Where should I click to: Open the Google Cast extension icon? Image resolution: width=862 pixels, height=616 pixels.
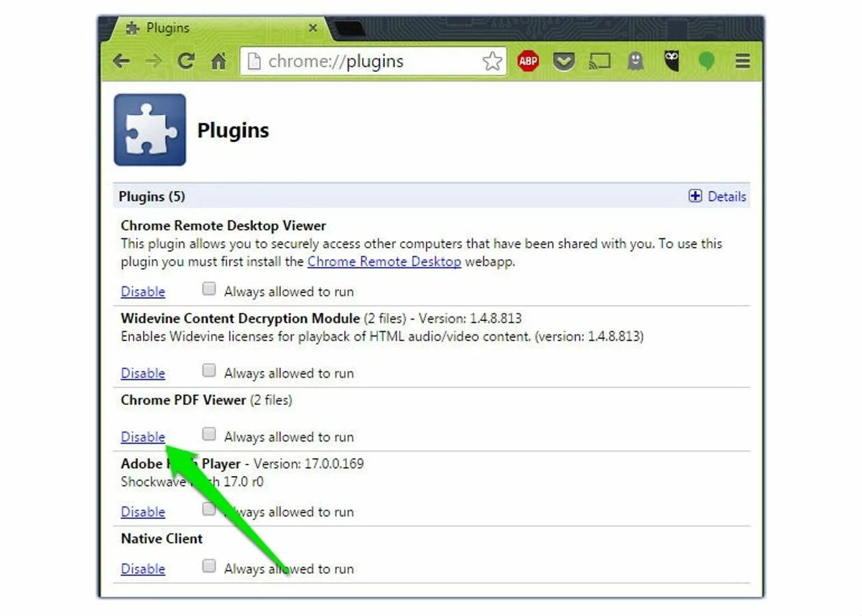click(x=600, y=62)
